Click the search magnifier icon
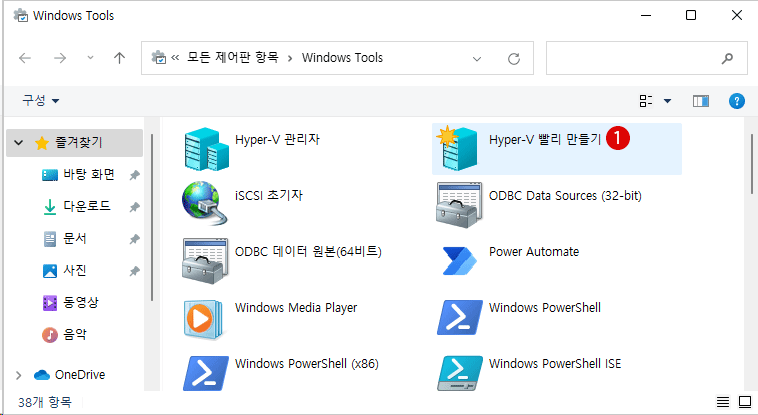 [x=727, y=59]
